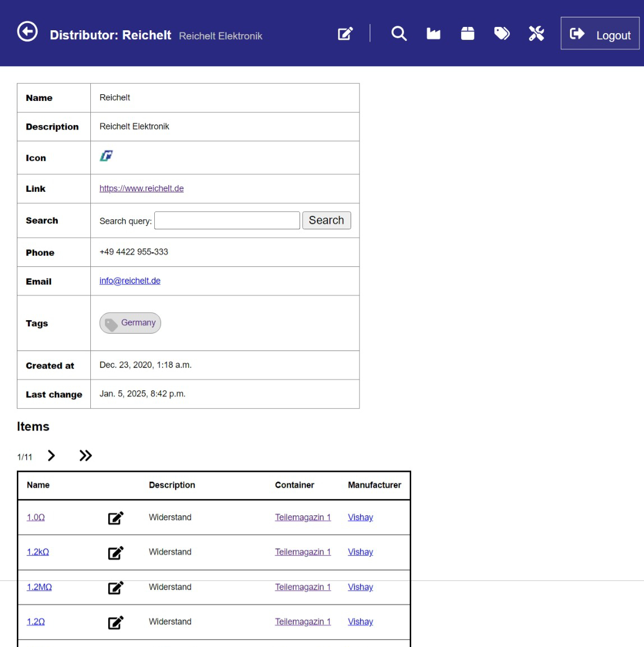
Task: Open Vishay manufacturer in 1.2MΩ row
Action: coord(360,587)
